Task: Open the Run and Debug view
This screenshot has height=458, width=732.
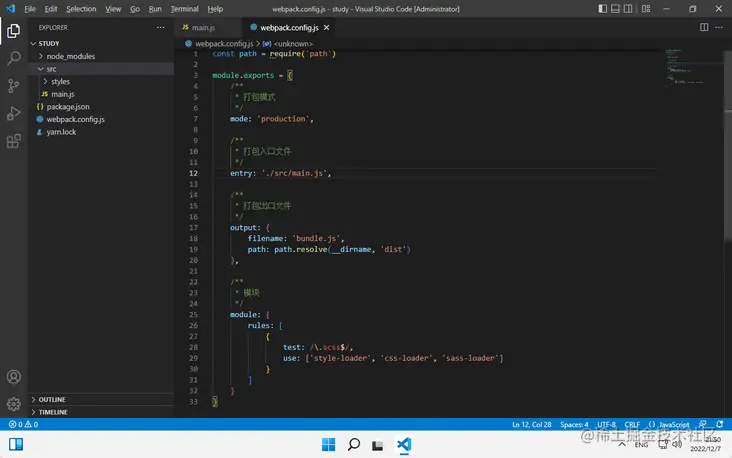Action: tap(14, 113)
